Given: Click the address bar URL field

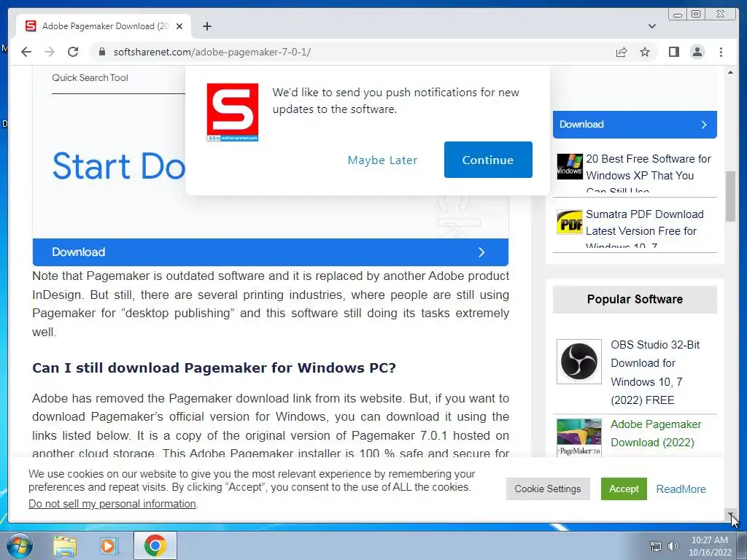Looking at the screenshot, I should (352, 52).
